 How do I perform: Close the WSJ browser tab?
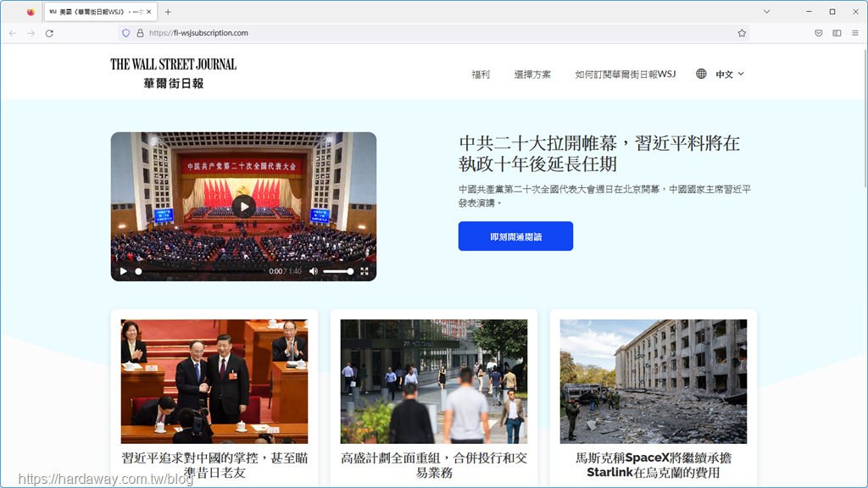(x=149, y=12)
